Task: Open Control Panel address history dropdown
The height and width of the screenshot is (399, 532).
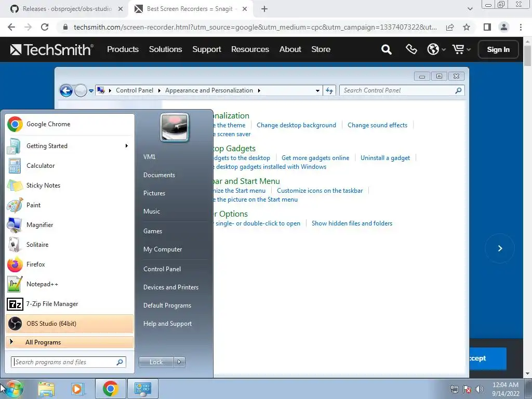Action: click(317, 90)
